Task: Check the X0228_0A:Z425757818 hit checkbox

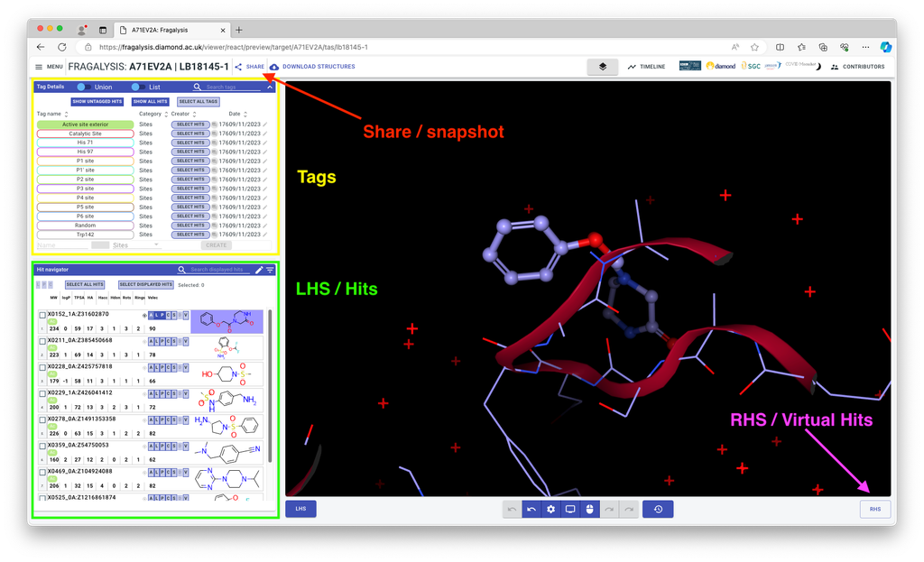Action: point(42,367)
